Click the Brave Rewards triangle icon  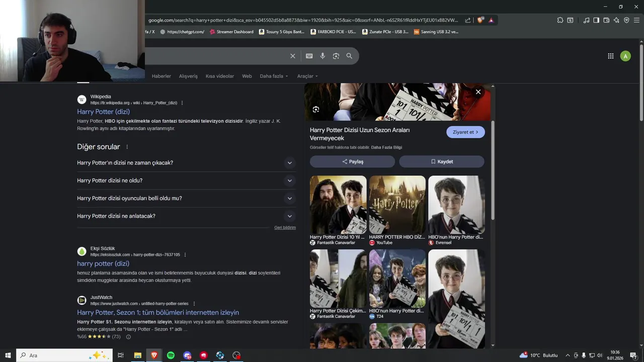(x=491, y=20)
